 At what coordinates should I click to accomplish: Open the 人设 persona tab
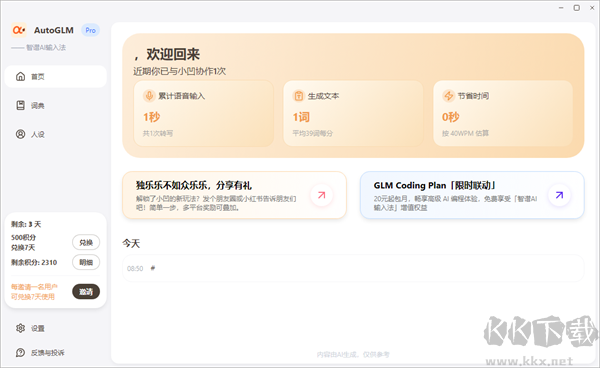click(55, 134)
